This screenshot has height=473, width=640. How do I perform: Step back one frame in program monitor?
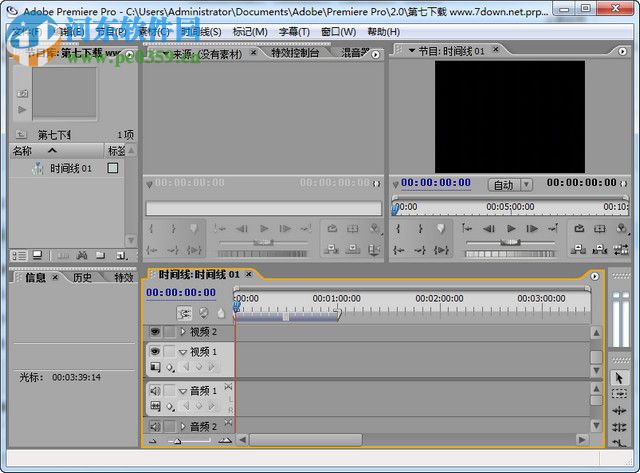pyautogui.click(x=489, y=229)
